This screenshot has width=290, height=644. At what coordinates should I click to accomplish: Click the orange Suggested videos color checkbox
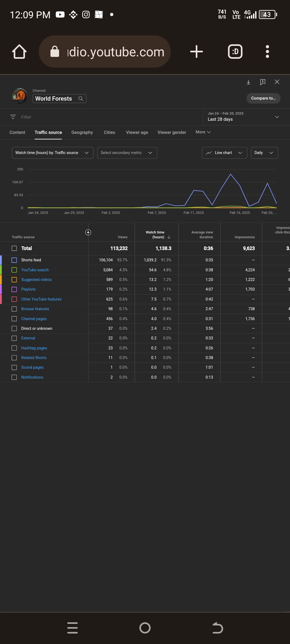14,280
